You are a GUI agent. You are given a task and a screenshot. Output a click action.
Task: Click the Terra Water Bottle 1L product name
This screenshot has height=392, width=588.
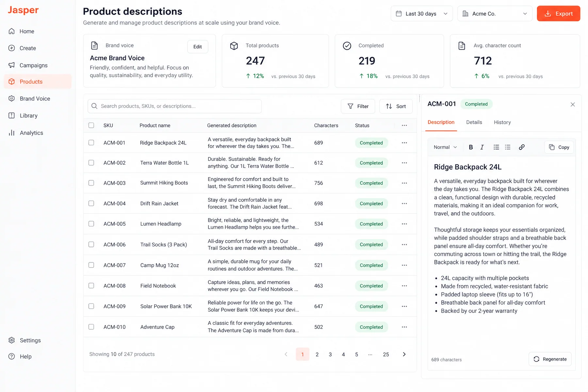click(164, 163)
